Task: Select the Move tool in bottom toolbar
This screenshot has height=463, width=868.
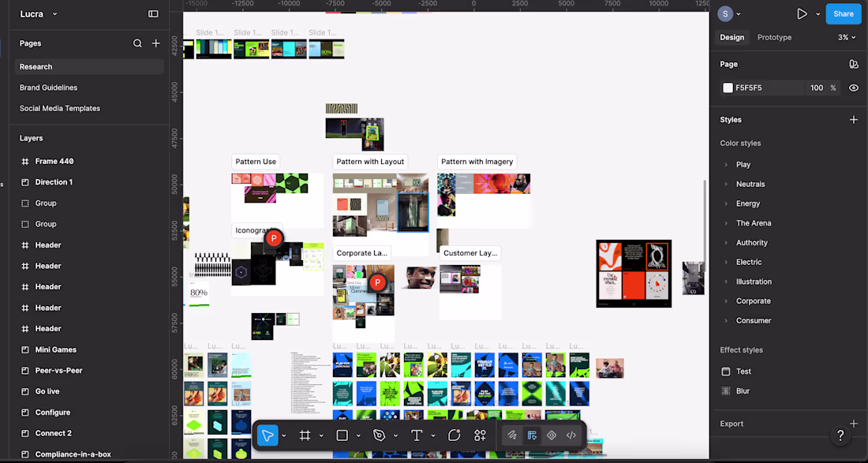Action: (x=268, y=436)
